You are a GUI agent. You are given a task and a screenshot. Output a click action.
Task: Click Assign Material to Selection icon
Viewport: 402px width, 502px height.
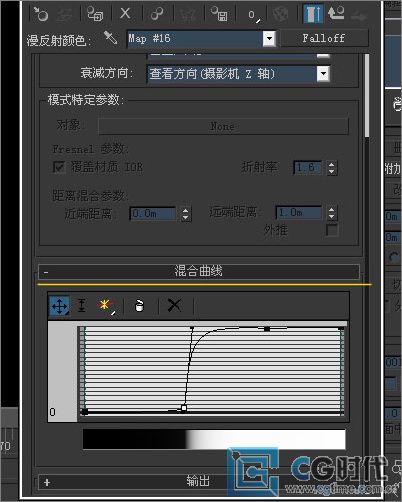[95, 14]
